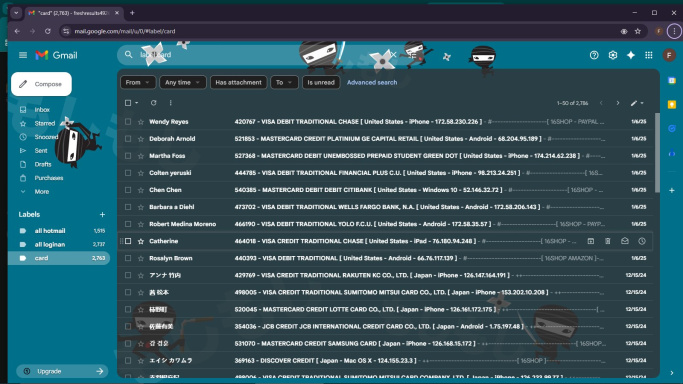Click the Upgrade button
This screenshot has width=683, height=384.
[x=62, y=371]
